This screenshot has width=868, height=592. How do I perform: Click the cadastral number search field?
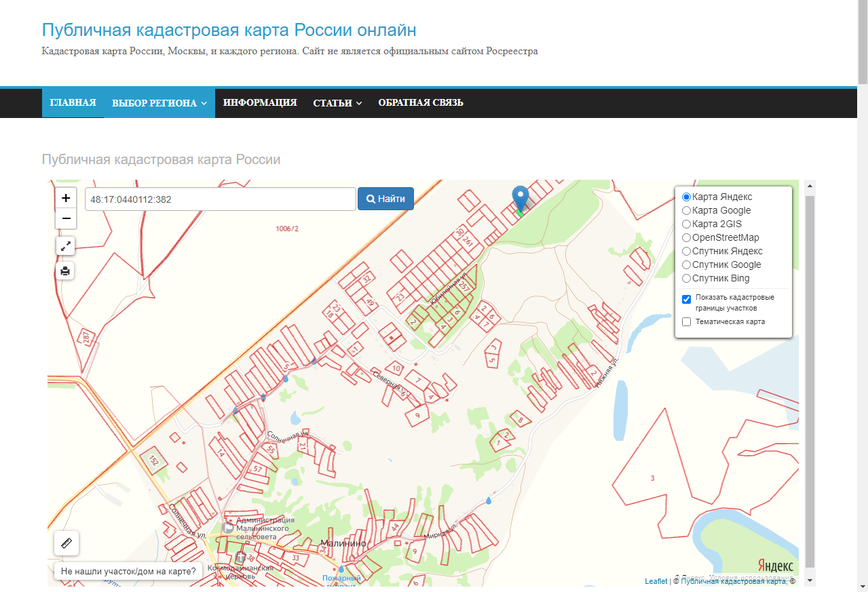(x=220, y=199)
